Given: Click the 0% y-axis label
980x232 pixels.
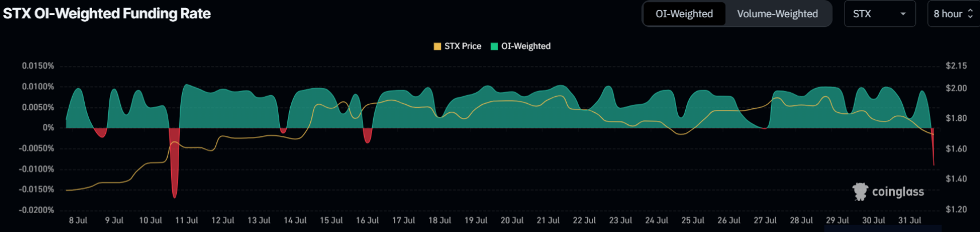Looking at the screenshot, I should [x=48, y=128].
